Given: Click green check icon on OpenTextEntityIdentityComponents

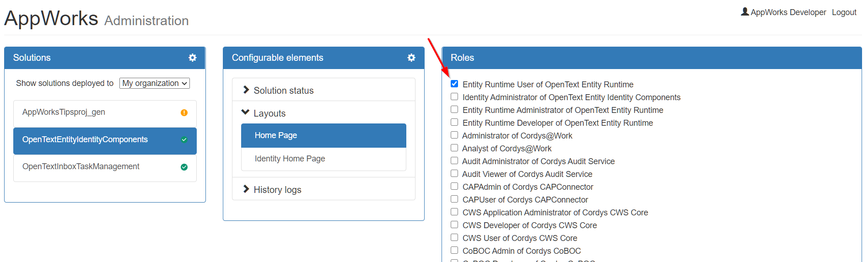Looking at the screenshot, I should pos(184,140).
